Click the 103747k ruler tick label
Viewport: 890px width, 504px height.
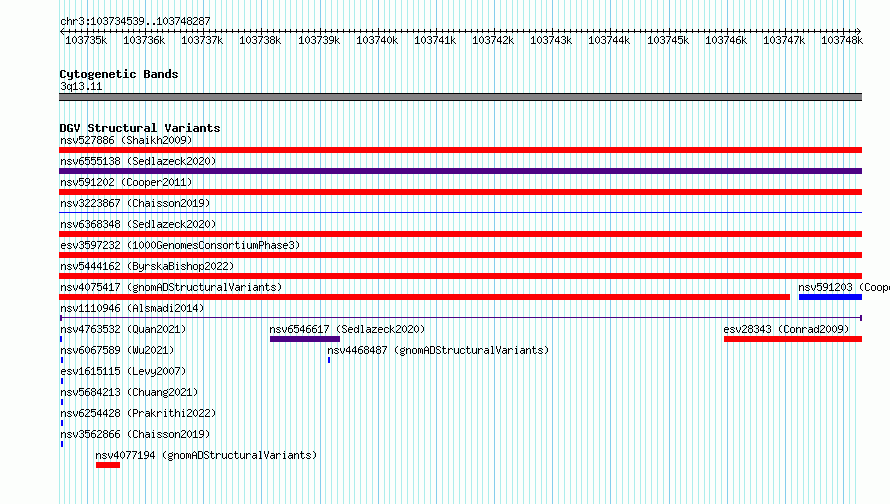pos(784,40)
